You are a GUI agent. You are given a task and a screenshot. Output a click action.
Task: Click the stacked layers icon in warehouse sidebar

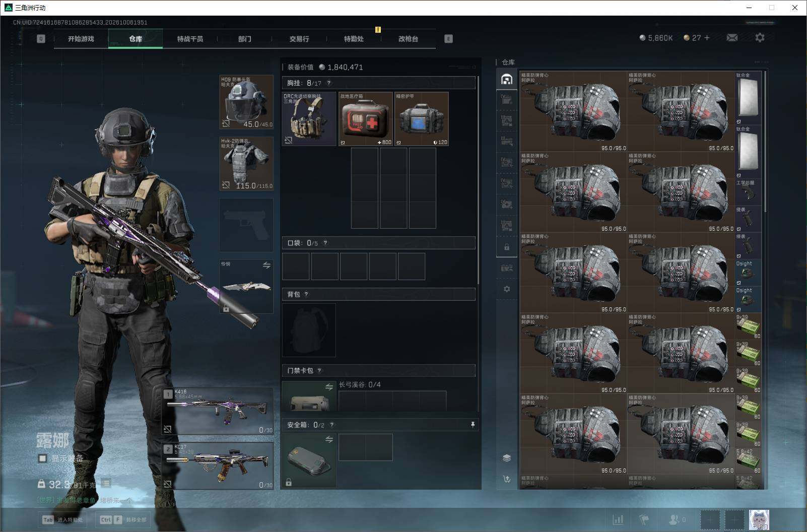tap(507, 458)
